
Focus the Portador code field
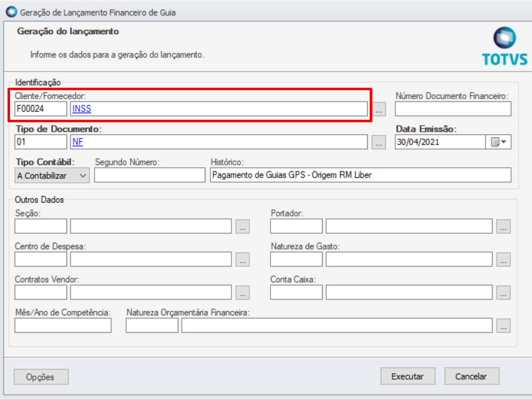click(x=296, y=226)
